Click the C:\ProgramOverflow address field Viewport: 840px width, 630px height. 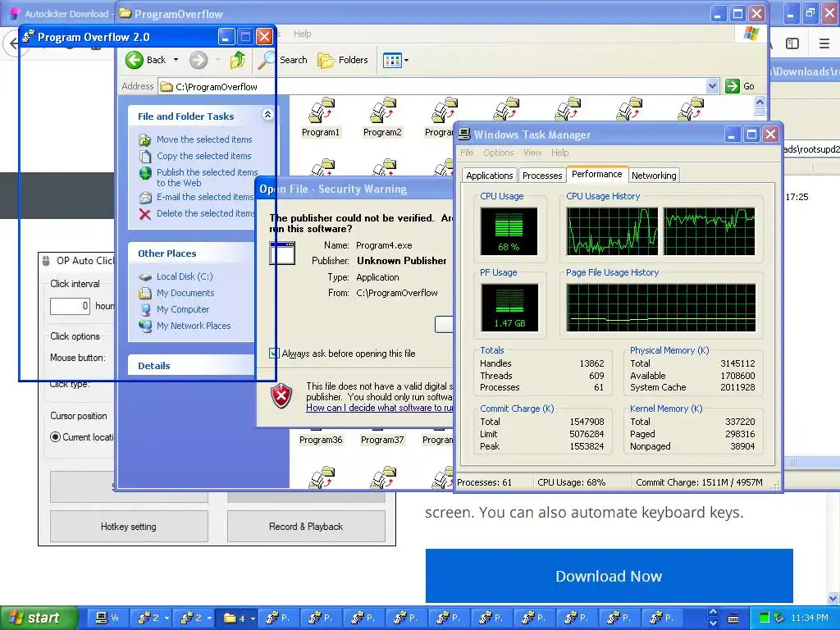pyautogui.click(x=432, y=86)
